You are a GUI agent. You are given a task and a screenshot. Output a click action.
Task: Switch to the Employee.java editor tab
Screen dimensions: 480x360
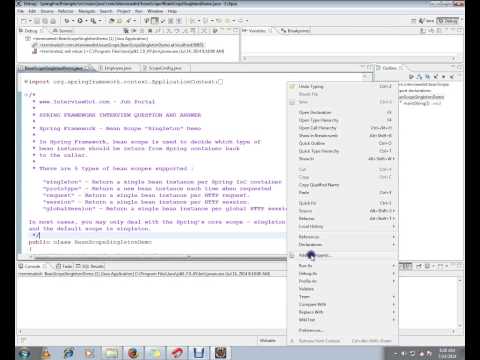(115, 68)
